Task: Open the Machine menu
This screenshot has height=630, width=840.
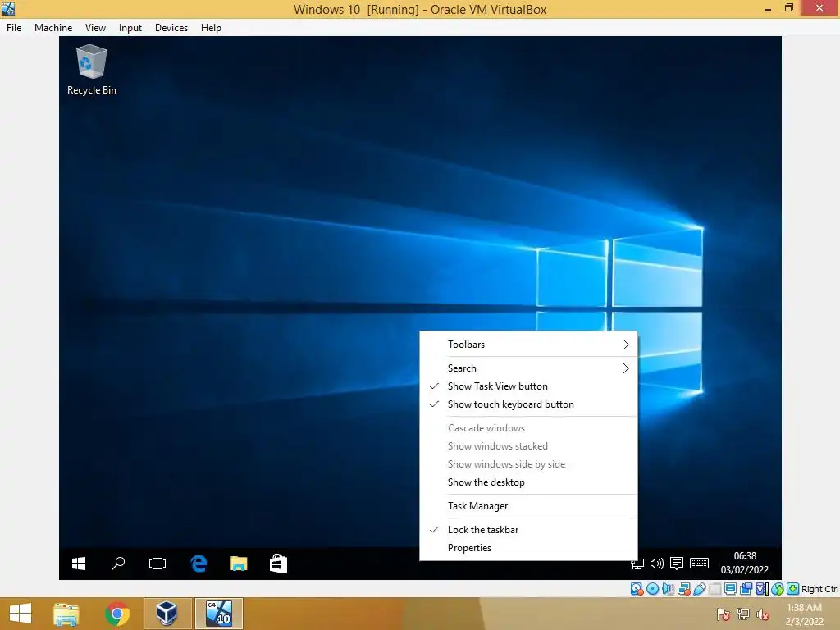Action: point(53,28)
